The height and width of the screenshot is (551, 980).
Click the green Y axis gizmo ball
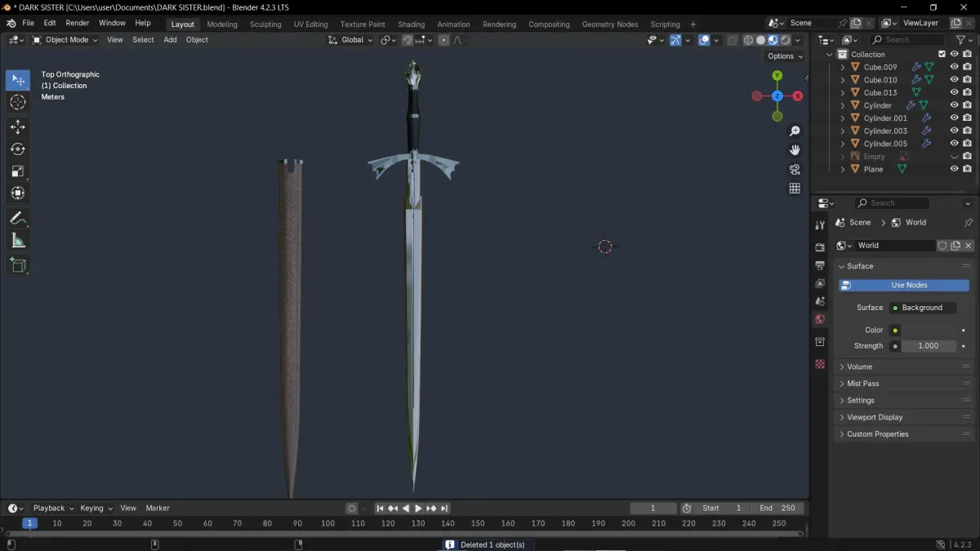(x=777, y=75)
